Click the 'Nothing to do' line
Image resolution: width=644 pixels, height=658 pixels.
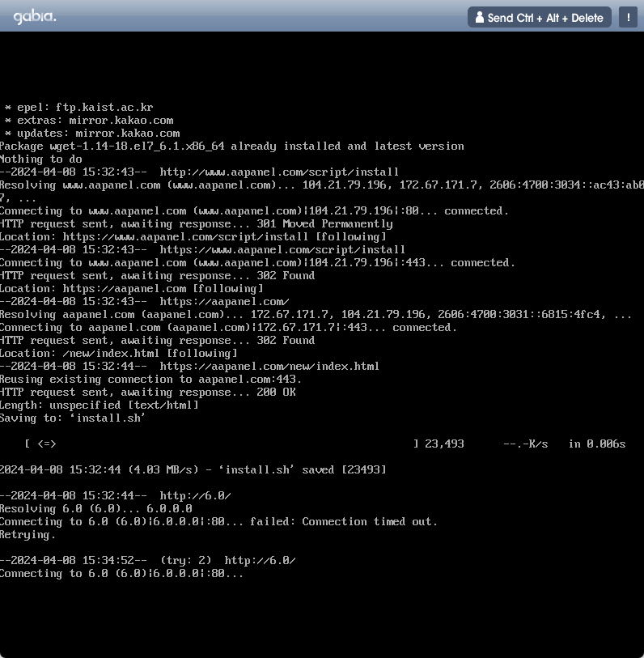click(x=41, y=159)
